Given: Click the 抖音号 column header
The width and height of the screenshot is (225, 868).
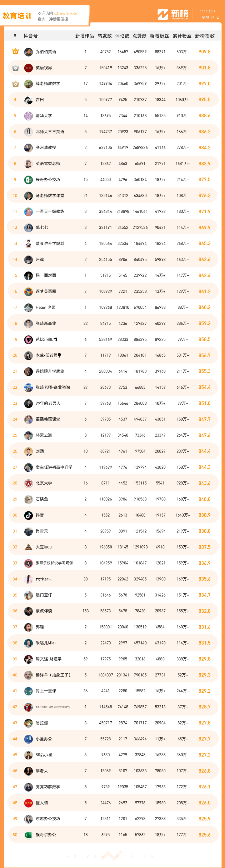Looking at the screenshot, I should tap(31, 36).
